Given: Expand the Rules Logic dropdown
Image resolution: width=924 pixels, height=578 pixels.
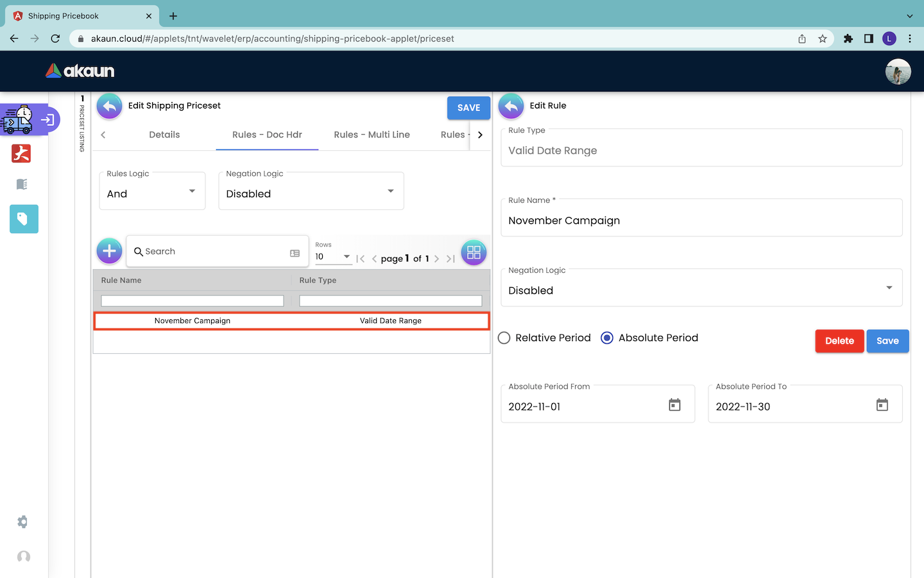Looking at the screenshot, I should pyautogui.click(x=152, y=192).
